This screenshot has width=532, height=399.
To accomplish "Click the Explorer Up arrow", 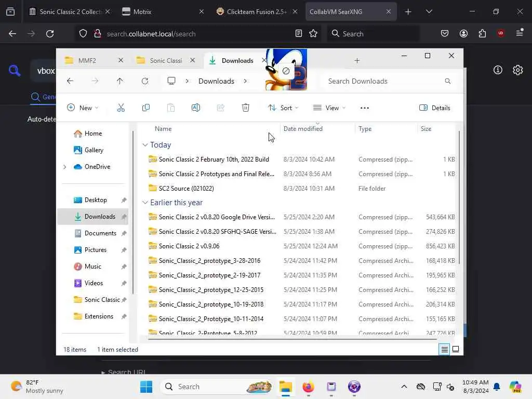I will pyautogui.click(x=120, y=81).
